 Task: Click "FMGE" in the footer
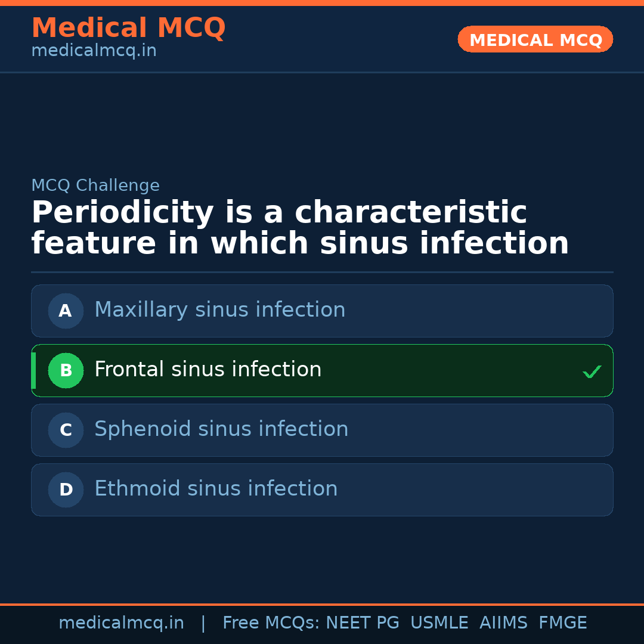(x=562, y=623)
